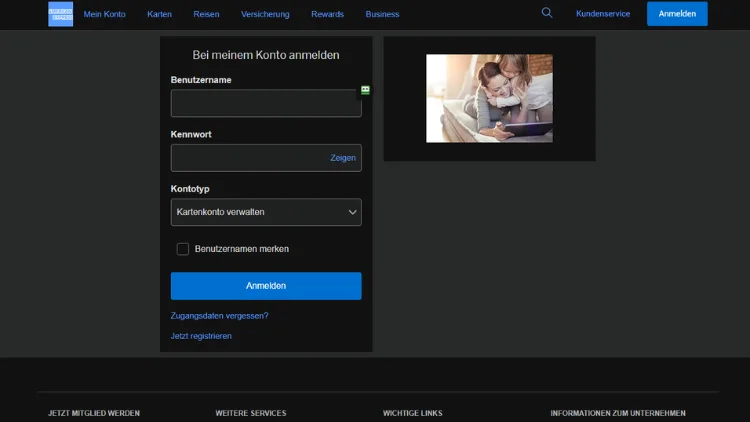Viewport: 750px width, 422px height.
Task: Open the Kontotyp dropdown
Action: click(x=266, y=212)
